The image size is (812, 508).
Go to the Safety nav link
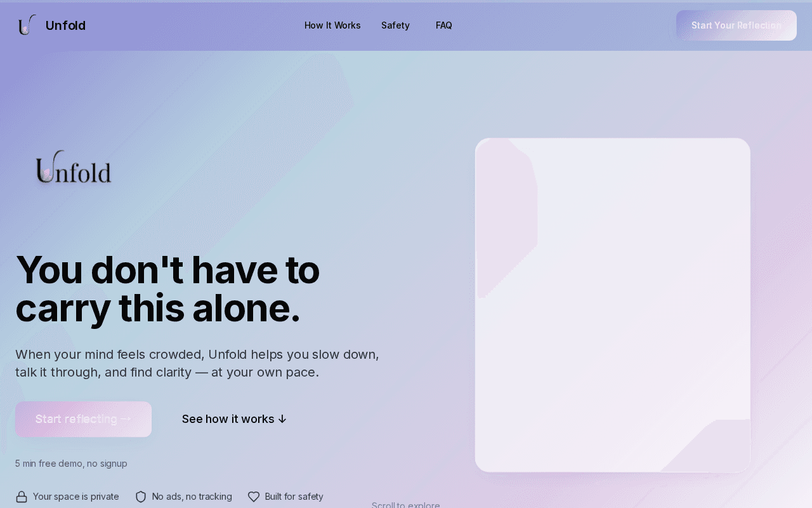pos(395,25)
